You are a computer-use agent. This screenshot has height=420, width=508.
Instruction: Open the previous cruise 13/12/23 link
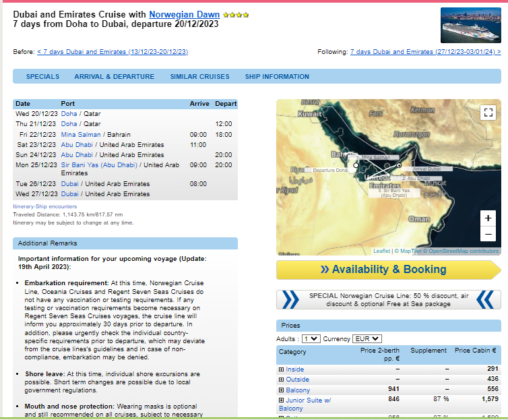[113, 52]
